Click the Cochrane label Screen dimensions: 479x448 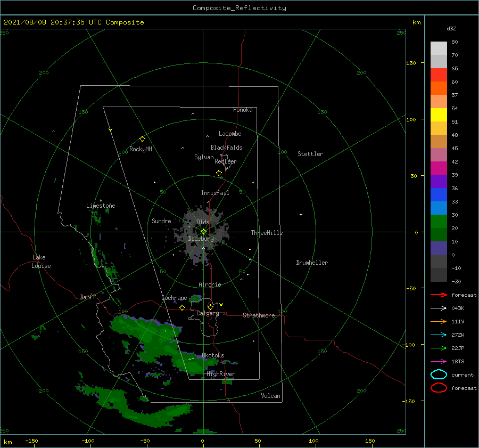174,298
